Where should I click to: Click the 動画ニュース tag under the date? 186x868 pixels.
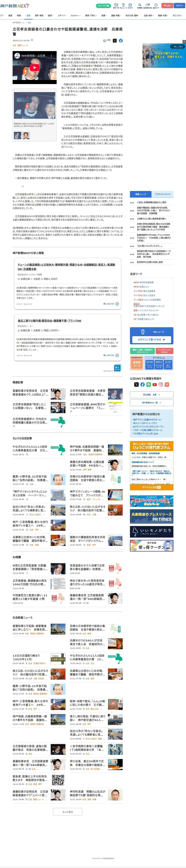coord(23,45)
